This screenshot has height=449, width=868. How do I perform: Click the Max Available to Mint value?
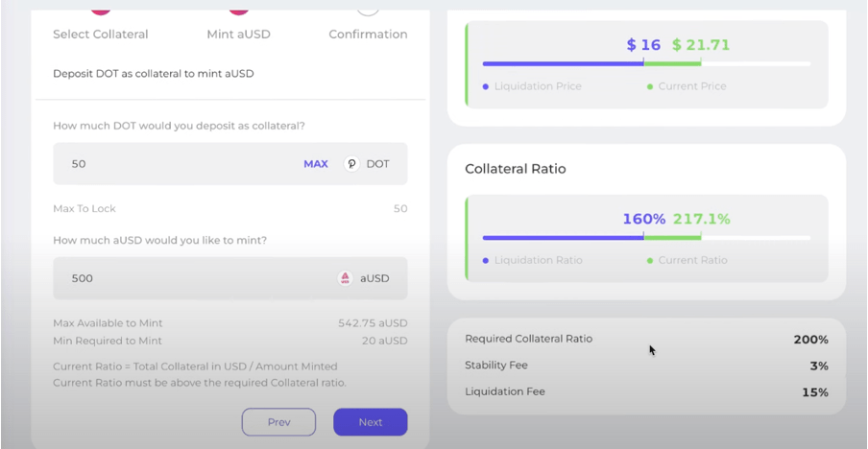coord(373,323)
